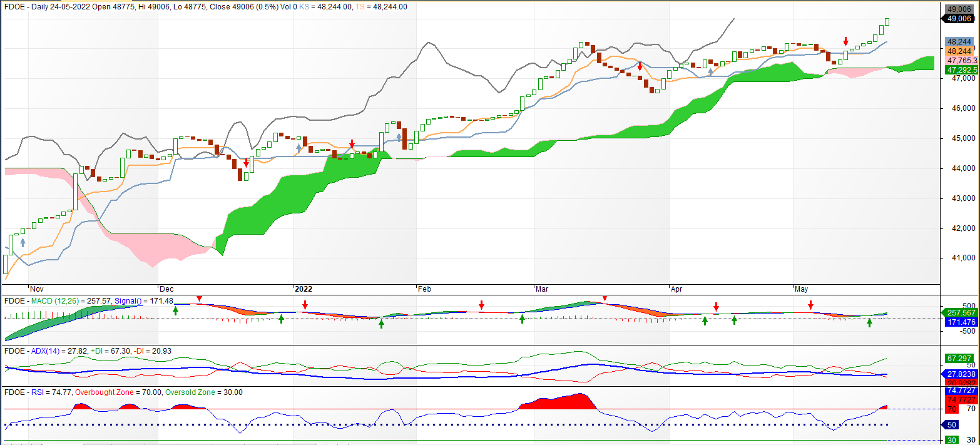This screenshot has height=445, width=980.
Task: Click the blue buy arrow below early November candles
Action: 23,242
